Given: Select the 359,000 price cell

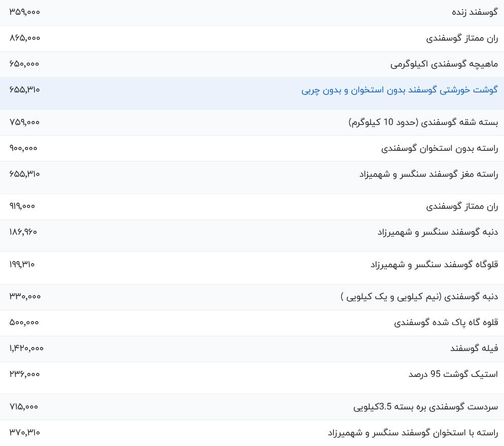Looking at the screenshot, I should point(24,12).
